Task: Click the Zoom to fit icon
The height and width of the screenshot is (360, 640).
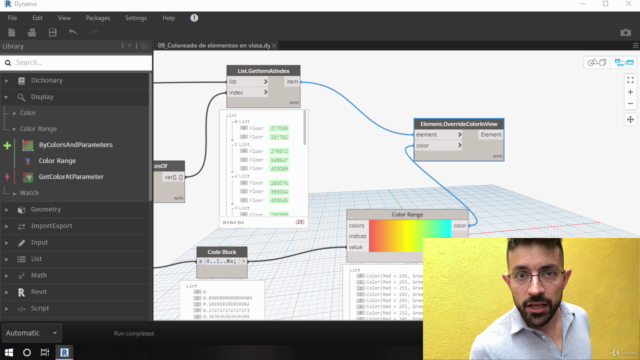Action: coord(630,80)
